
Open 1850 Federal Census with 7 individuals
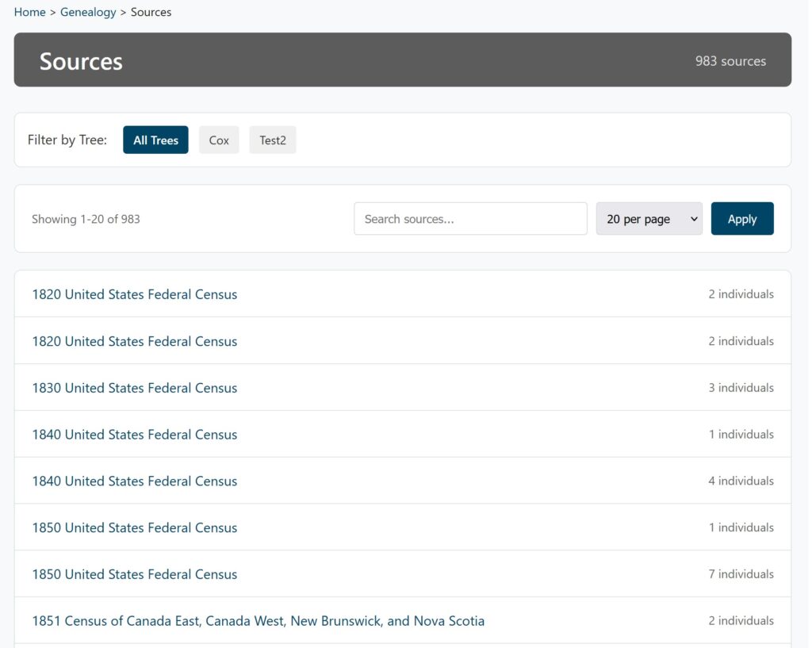point(134,574)
